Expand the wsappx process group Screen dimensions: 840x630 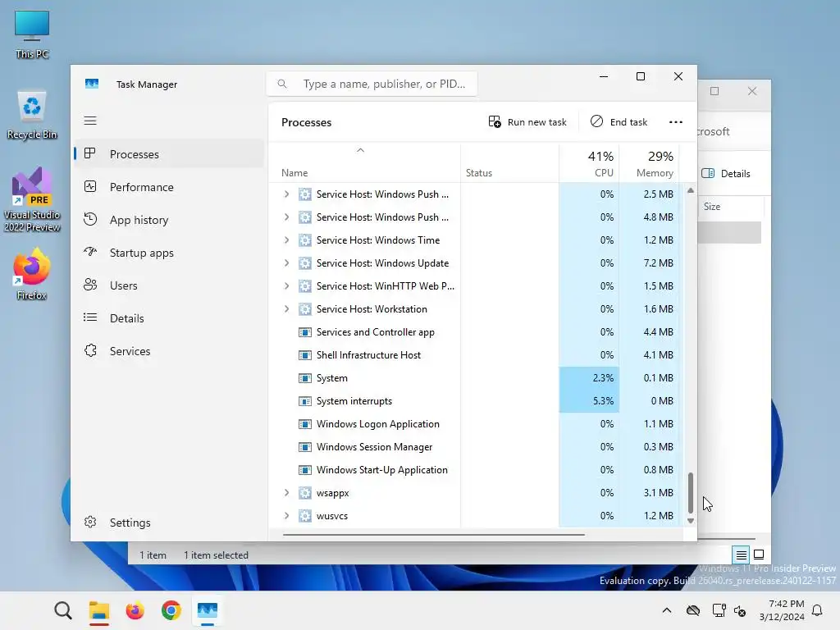[x=286, y=493]
